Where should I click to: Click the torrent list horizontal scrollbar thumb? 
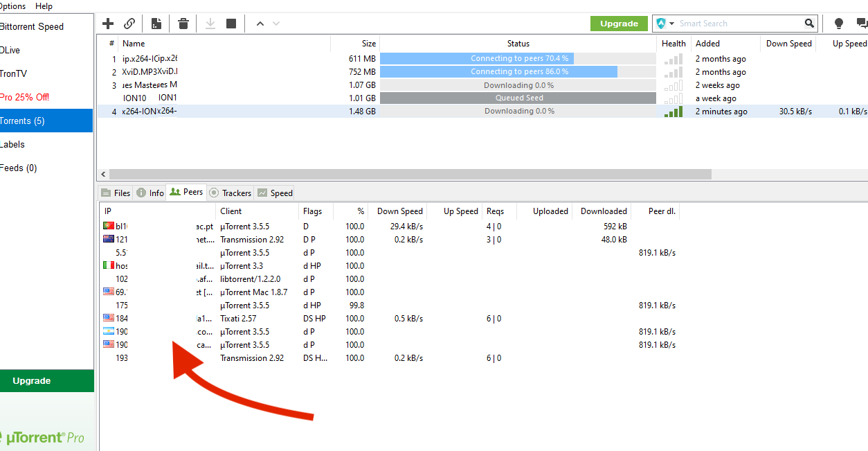[x=410, y=174]
